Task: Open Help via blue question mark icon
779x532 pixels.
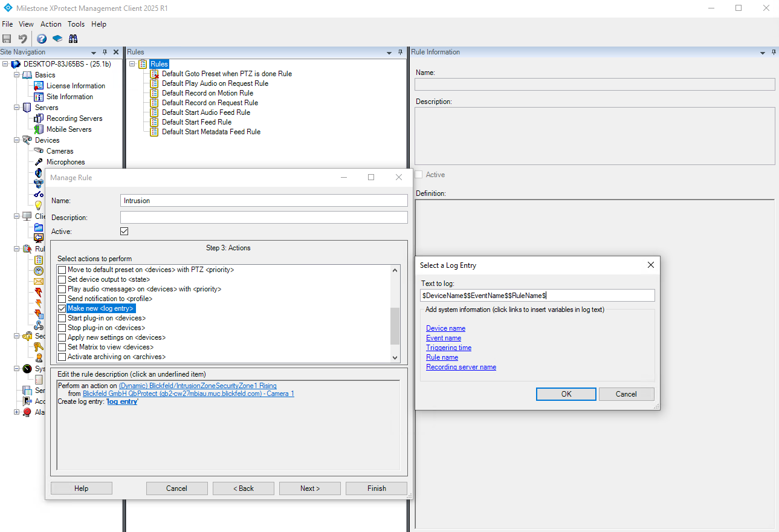Action: click(42, 39)
